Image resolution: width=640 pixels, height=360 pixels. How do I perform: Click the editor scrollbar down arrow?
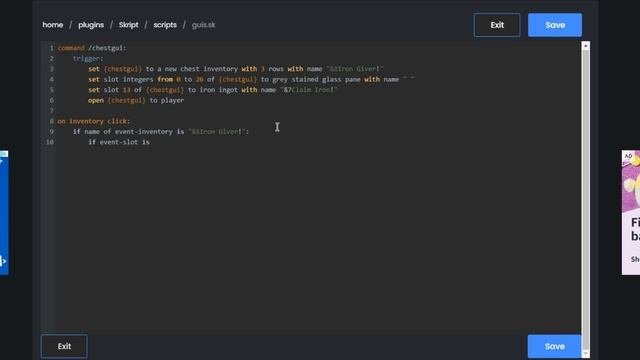[x=586, y=354]
